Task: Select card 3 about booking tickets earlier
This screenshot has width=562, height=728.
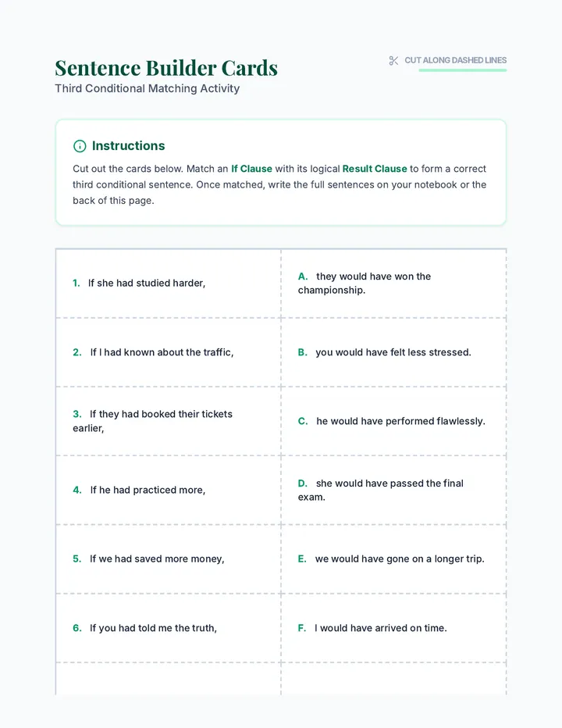Action: [168, 421]
